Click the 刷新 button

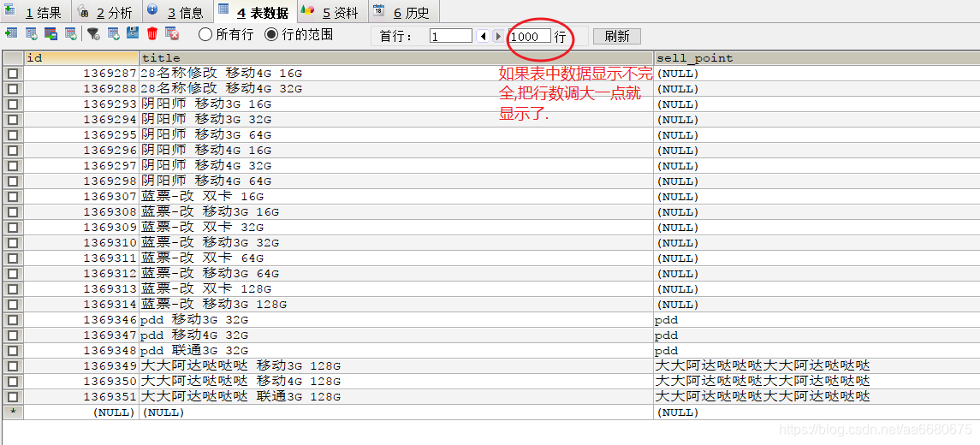point(617,36)
